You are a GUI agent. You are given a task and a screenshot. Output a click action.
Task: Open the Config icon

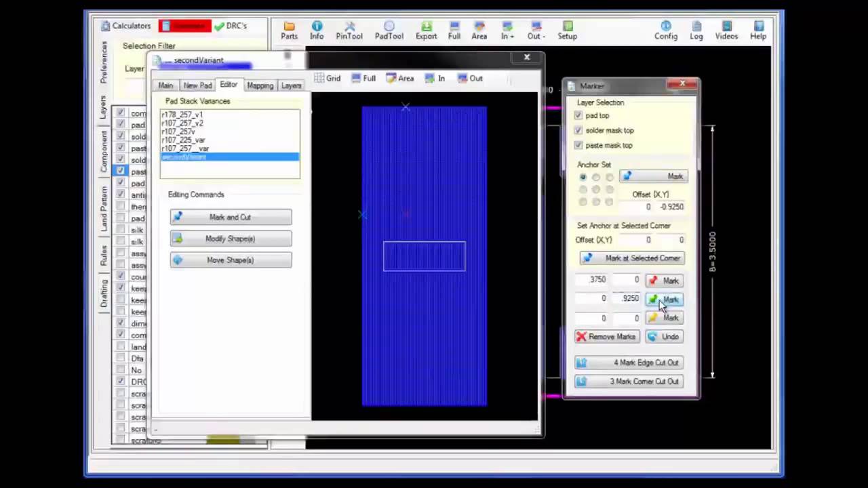pos(666,30)
